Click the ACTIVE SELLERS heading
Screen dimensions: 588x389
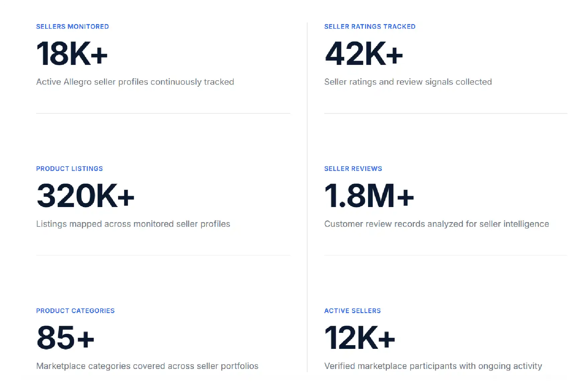point(352,311)
